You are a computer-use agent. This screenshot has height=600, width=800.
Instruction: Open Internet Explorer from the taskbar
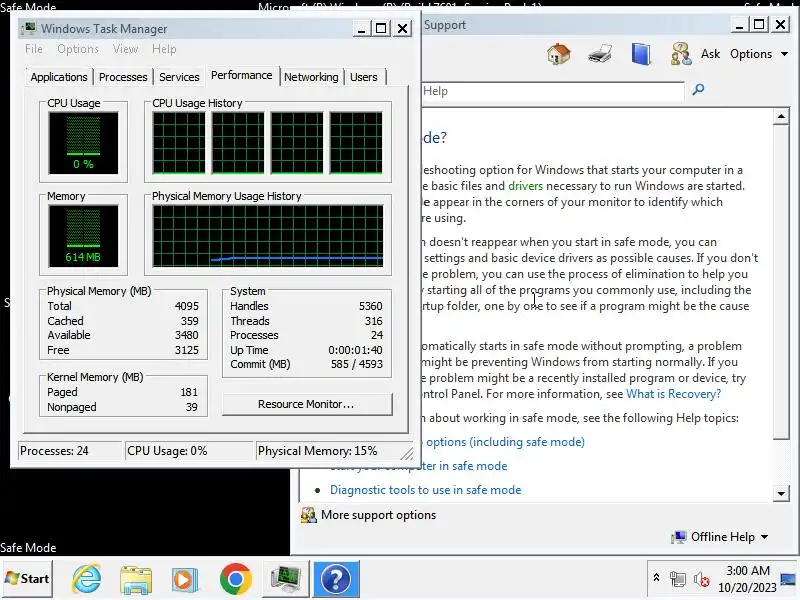click(86, 579)
